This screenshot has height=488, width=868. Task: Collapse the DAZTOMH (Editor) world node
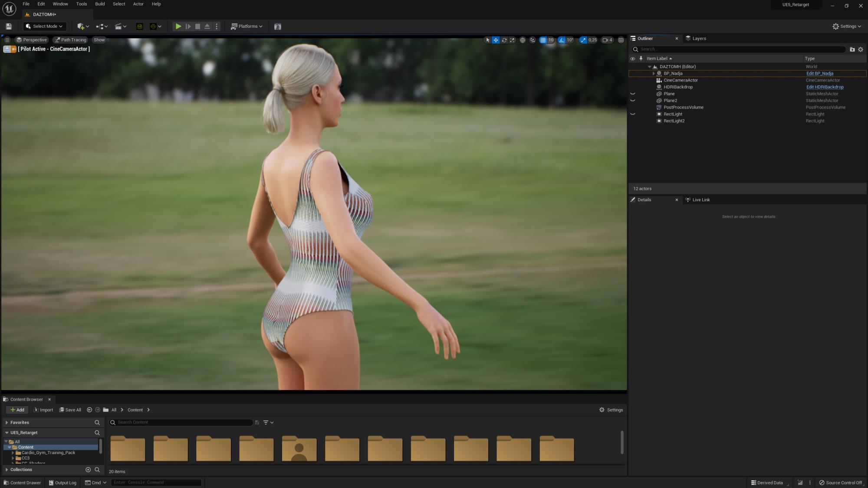[x=649, y=67]
